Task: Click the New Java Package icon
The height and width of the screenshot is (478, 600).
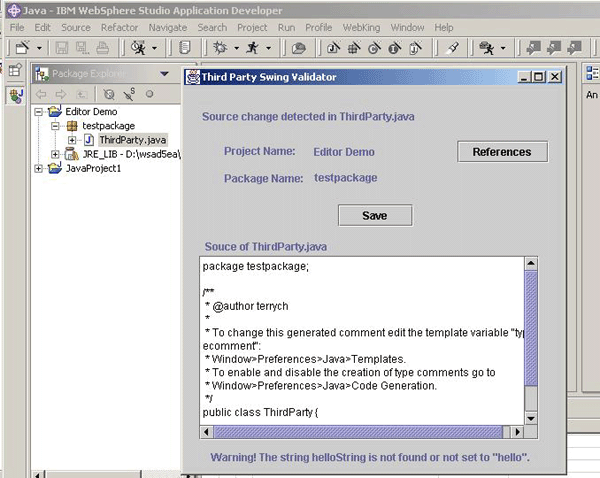Action: coord(354,48)
